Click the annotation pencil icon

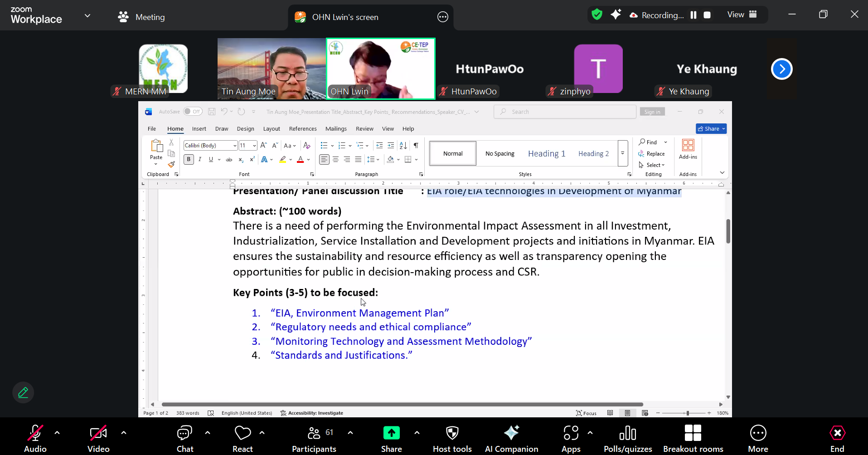coord(23,392)
